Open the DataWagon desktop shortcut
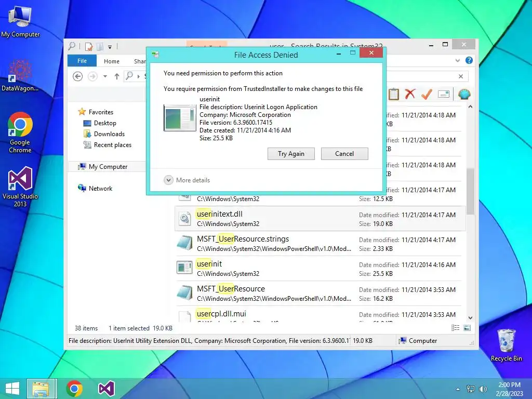The height and width of the screenshot is (399, 532). click(x=20, y=75)
